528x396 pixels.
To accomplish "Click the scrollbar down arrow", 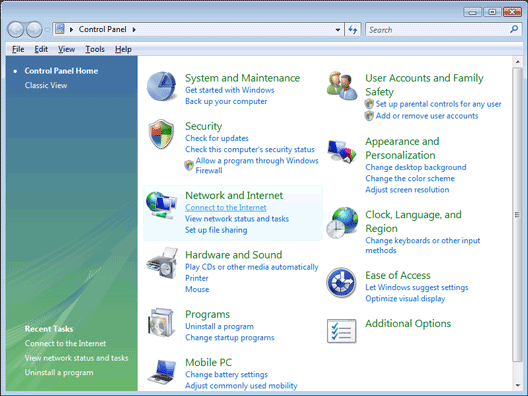I will [x=518, y=386].
